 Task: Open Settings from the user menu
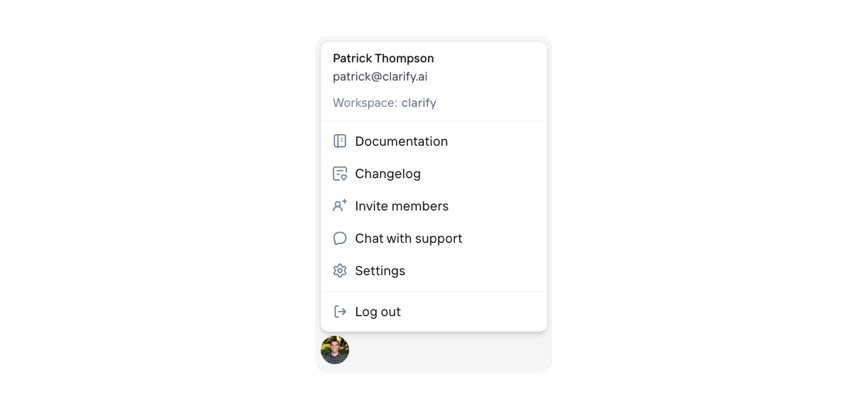click(x=434, y=271)
